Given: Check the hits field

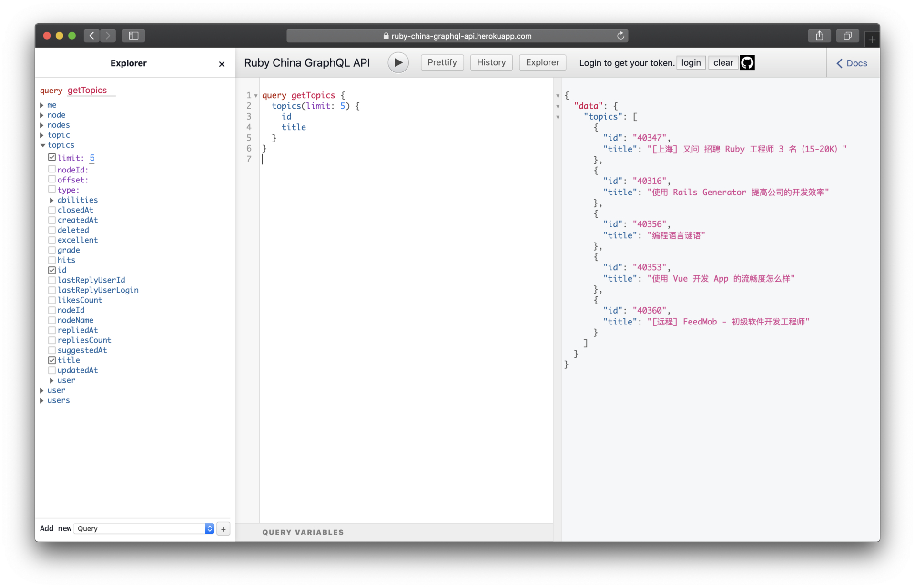Looking at the screenshot, I should tap(52, 260).
